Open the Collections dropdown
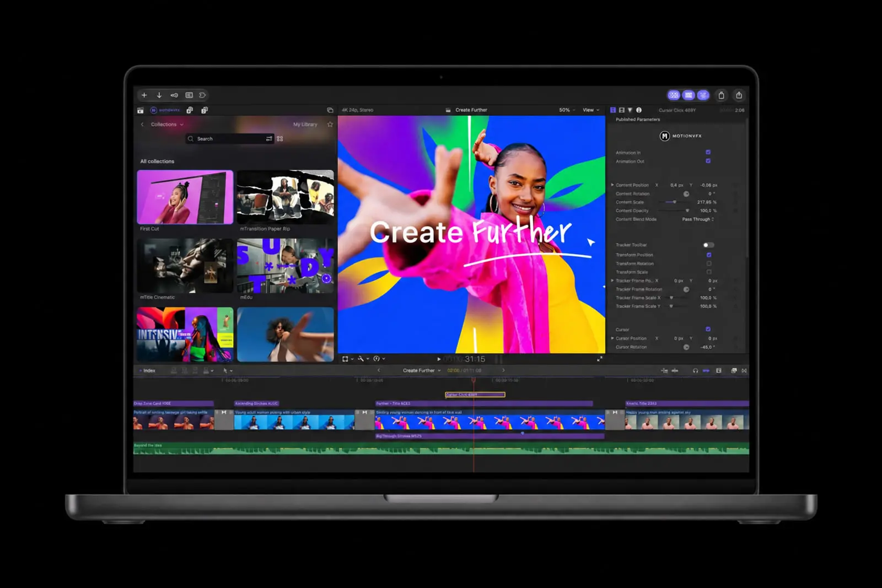Viewport: 882px width, 588px height. coord(167,125)
